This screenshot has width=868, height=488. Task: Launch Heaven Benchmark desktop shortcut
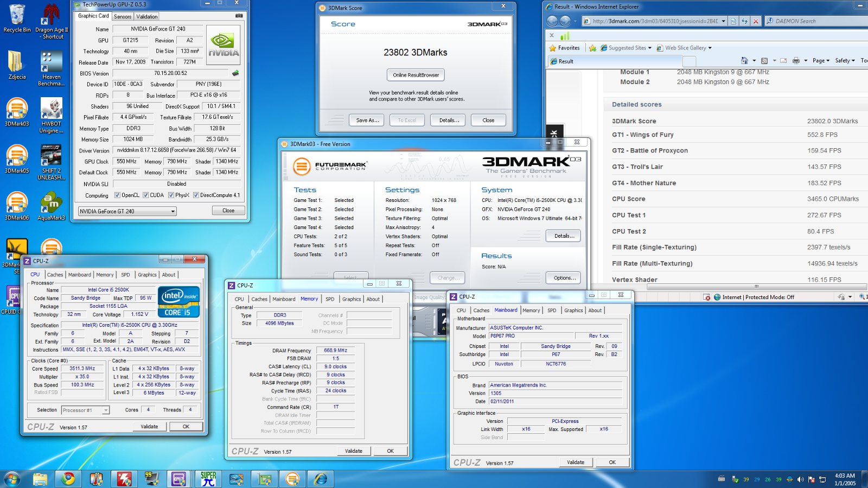click(52, 68)
